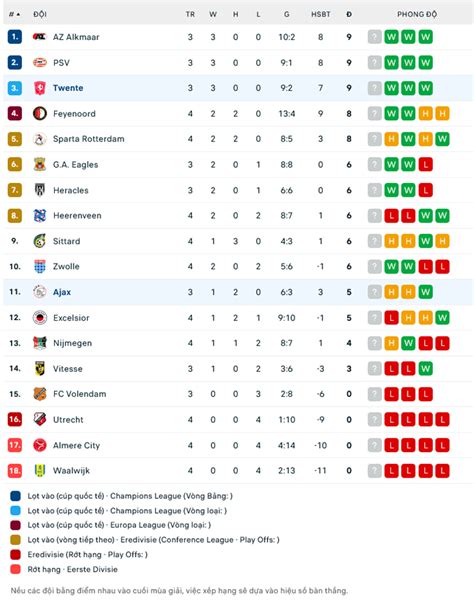Screen dimensions: 474x601
Task: Click the Waalwijk club crest
Action: click(39, 471)
